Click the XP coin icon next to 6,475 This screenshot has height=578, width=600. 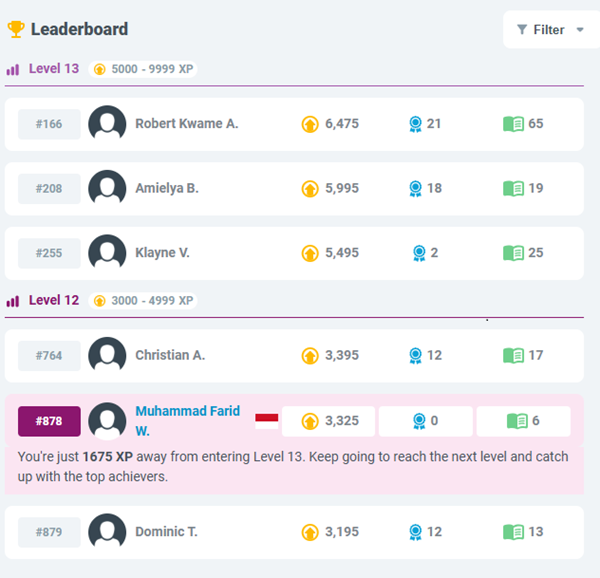point(310,124)
